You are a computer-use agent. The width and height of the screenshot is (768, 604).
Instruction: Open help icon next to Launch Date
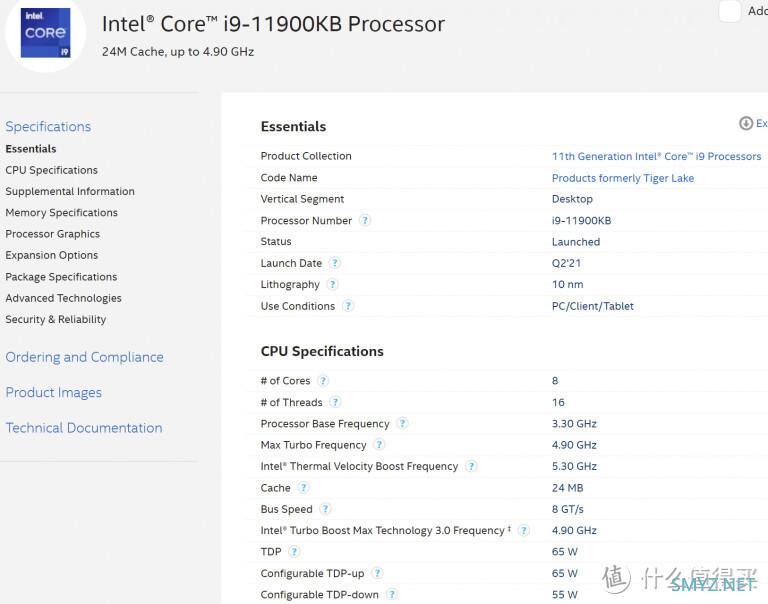(335, 263)
